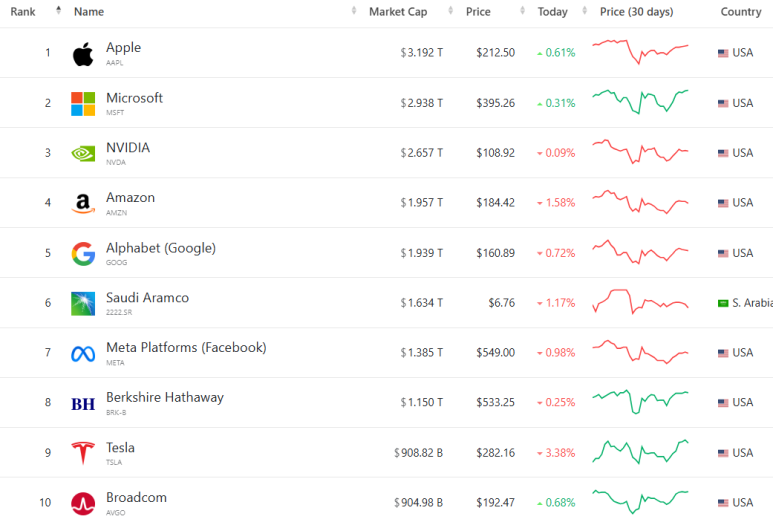Open the Microsoft company link

134,98
